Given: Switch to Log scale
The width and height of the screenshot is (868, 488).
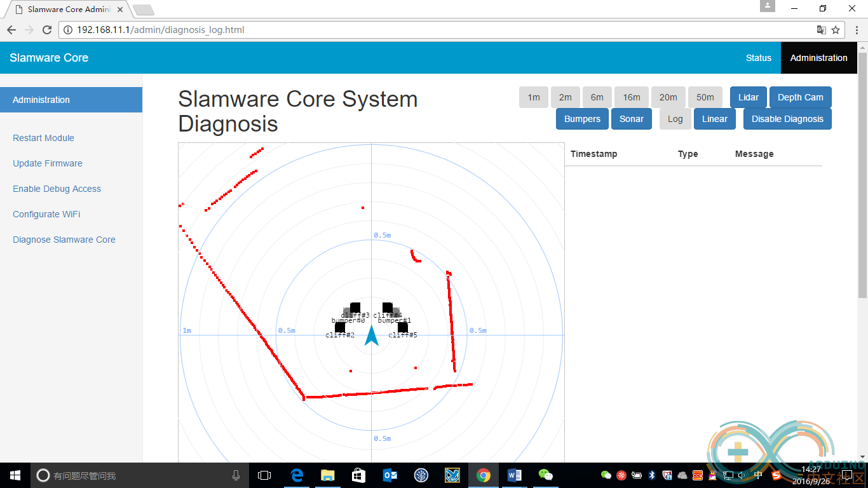Looking at the screenshot, I should point(675,119).
